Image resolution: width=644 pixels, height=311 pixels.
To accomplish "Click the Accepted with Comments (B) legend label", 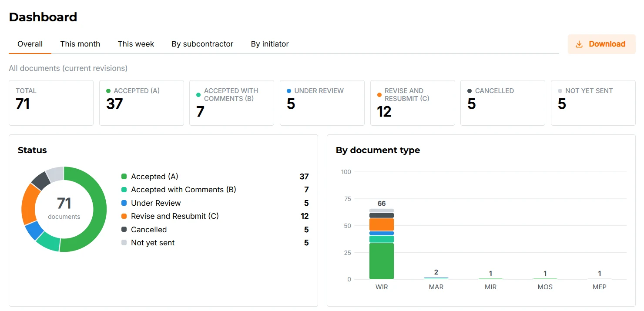I will click(184, 190).
